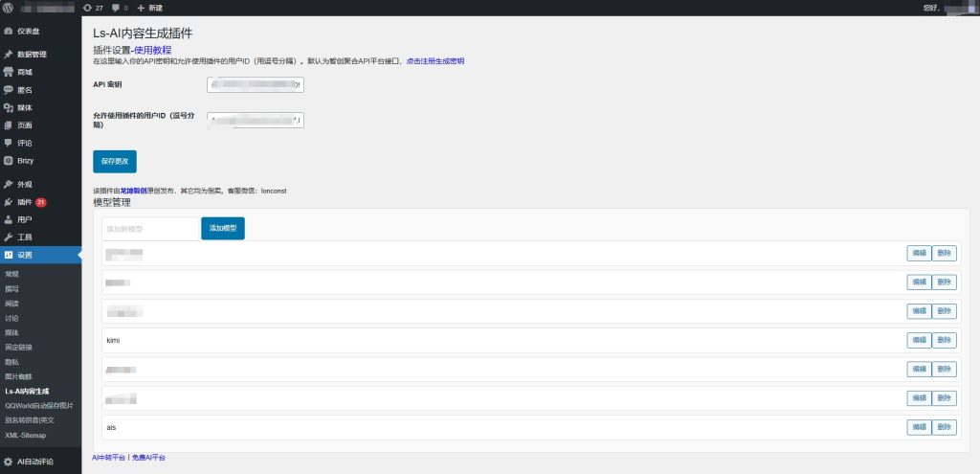Open the comments bubble icon showing 0
Image resolution: width=980 pixels, height=474 pixels.
pos(120,8)
